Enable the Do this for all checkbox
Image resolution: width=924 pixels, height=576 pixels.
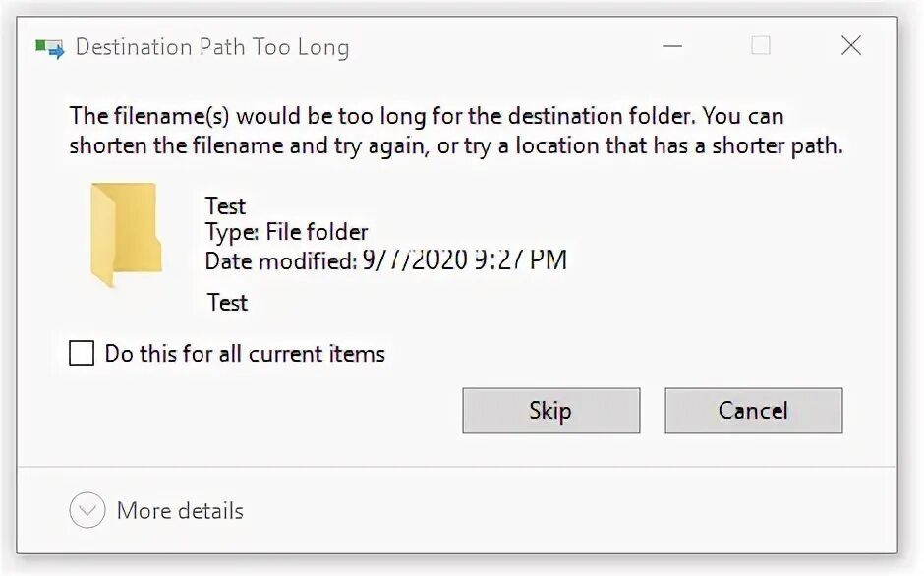click(82, 353)
